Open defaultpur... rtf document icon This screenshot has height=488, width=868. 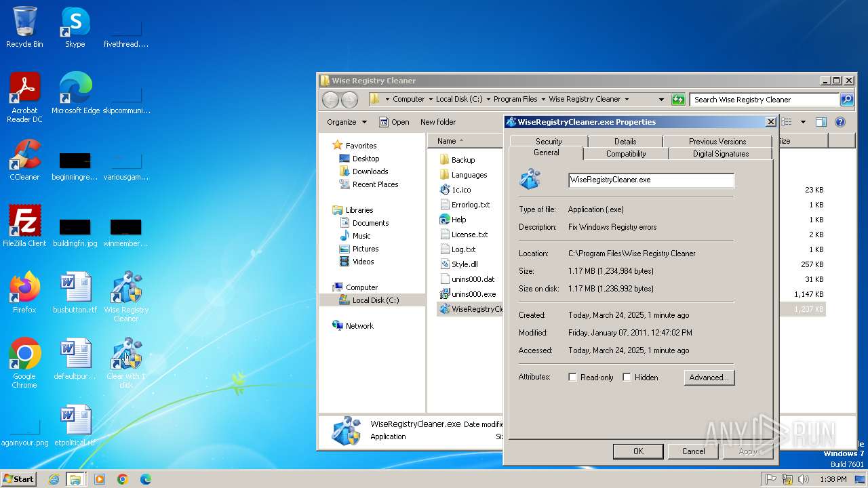(75, 359)
